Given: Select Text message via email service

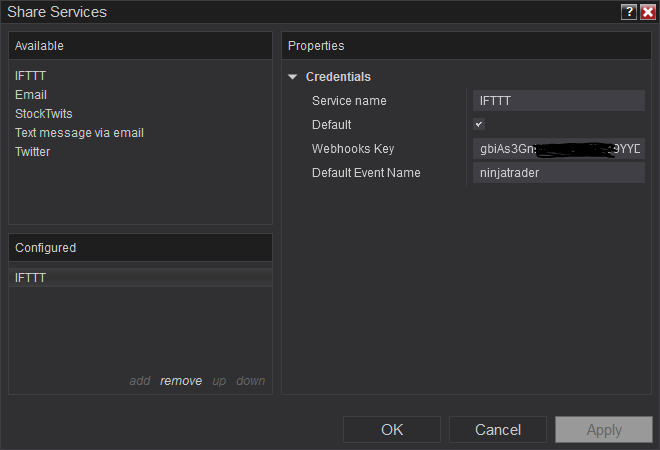Looking at the screenshot, I should 80,133.
